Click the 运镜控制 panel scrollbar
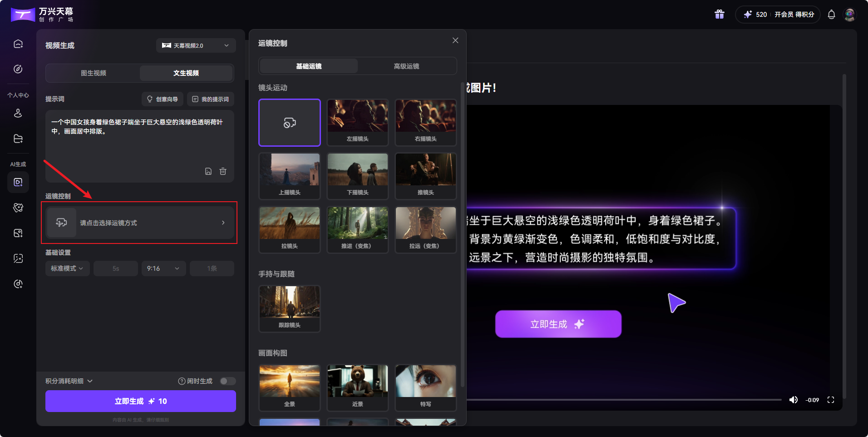868x437 pixels. click(463, 234)
